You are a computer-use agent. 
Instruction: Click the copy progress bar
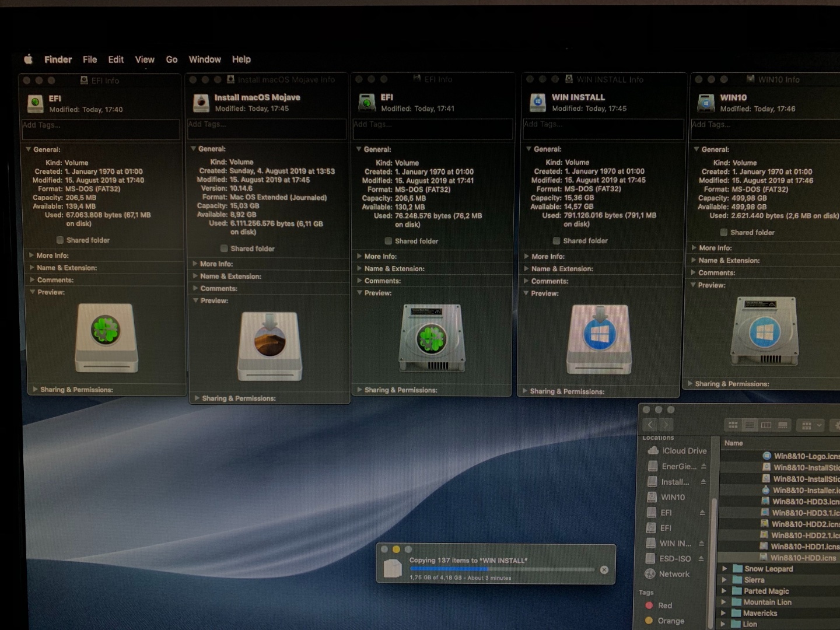pyautogui.click(x=502, y=569)
